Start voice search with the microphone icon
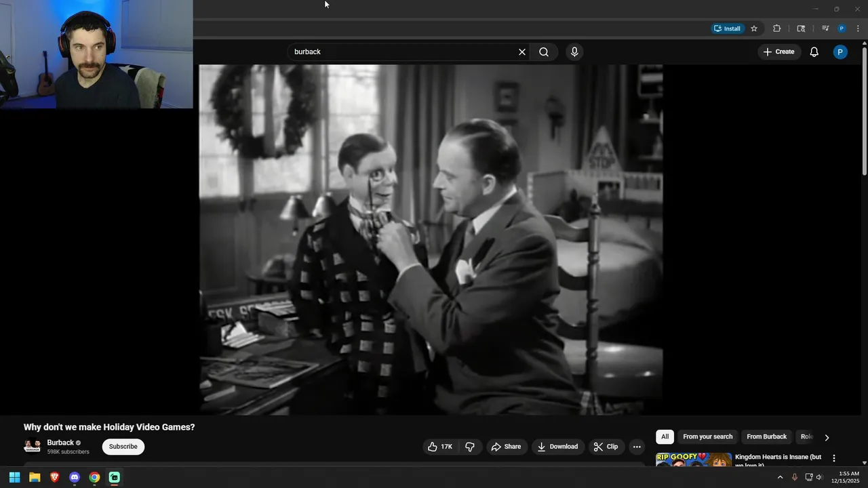 point(574,52)
